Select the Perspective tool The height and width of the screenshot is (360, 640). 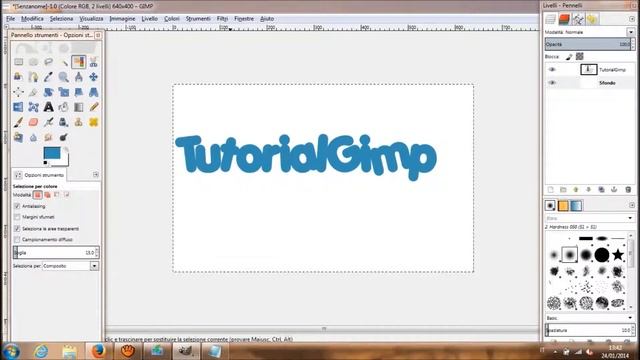pyautogui.click(x=93, y=92)
